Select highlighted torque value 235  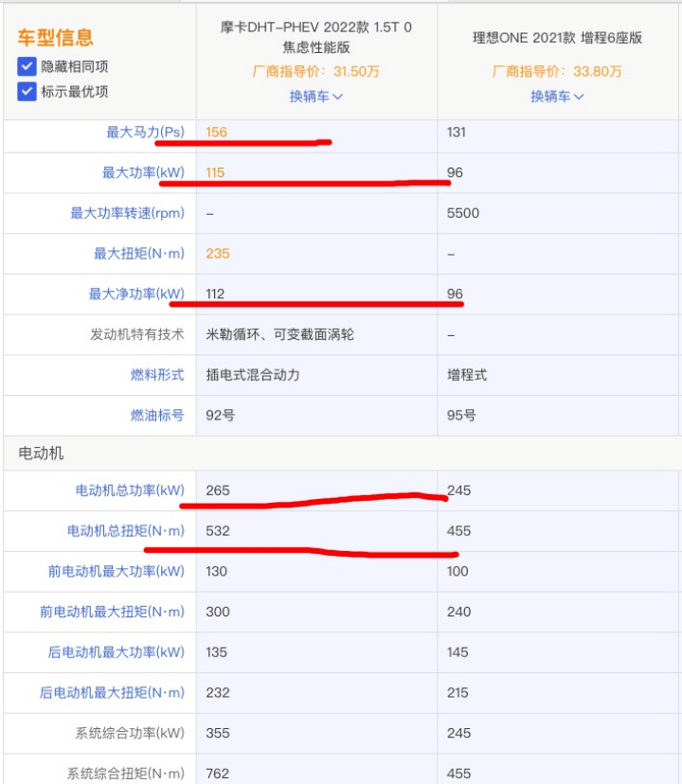coord(218,254)
